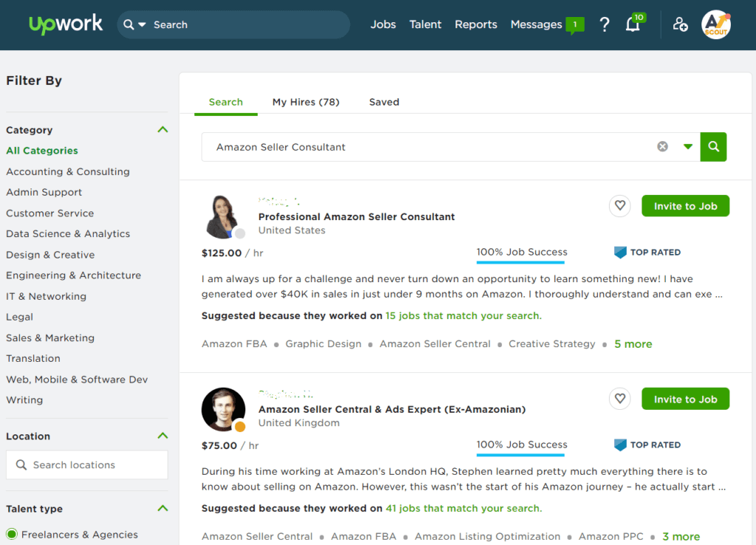Click the Upwork logo

pyautogui.click(x=66, y=24)
